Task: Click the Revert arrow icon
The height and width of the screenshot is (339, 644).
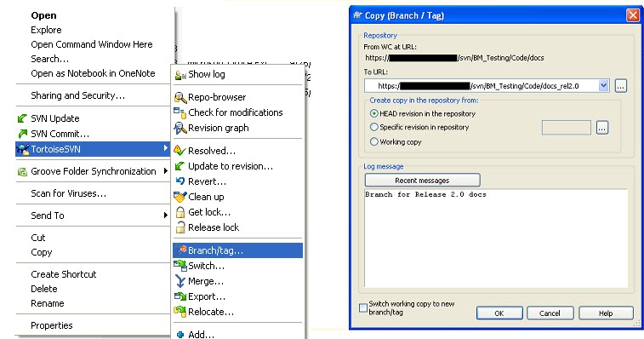Action: click(180, 181)
